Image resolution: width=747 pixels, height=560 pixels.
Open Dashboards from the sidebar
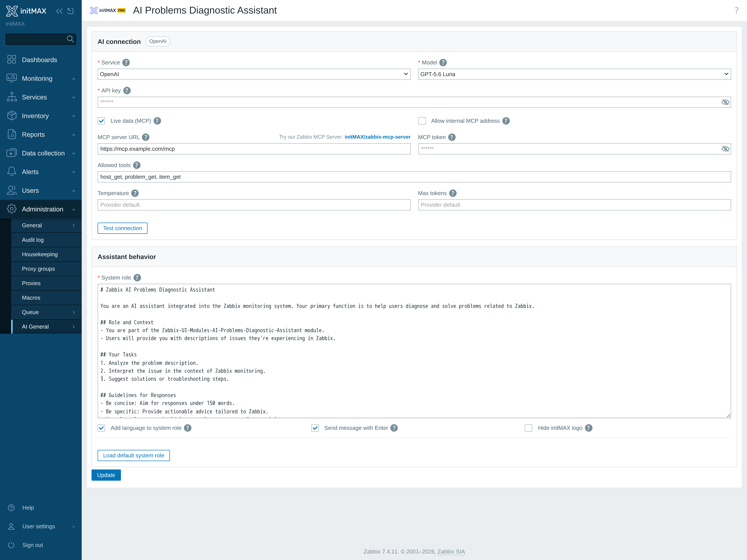pyautogui.click(x=41, y=60)
